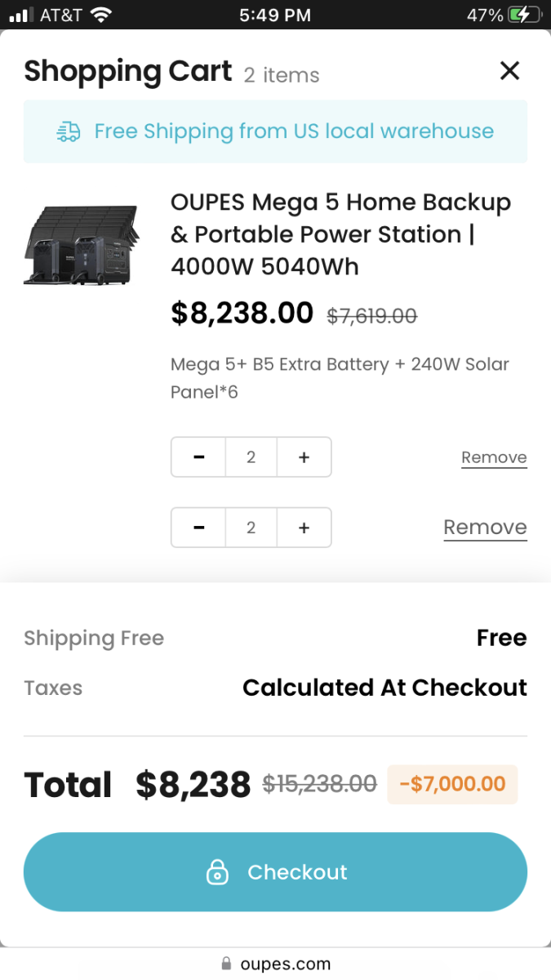Remove the item using the first Remove link

point(494,457)
